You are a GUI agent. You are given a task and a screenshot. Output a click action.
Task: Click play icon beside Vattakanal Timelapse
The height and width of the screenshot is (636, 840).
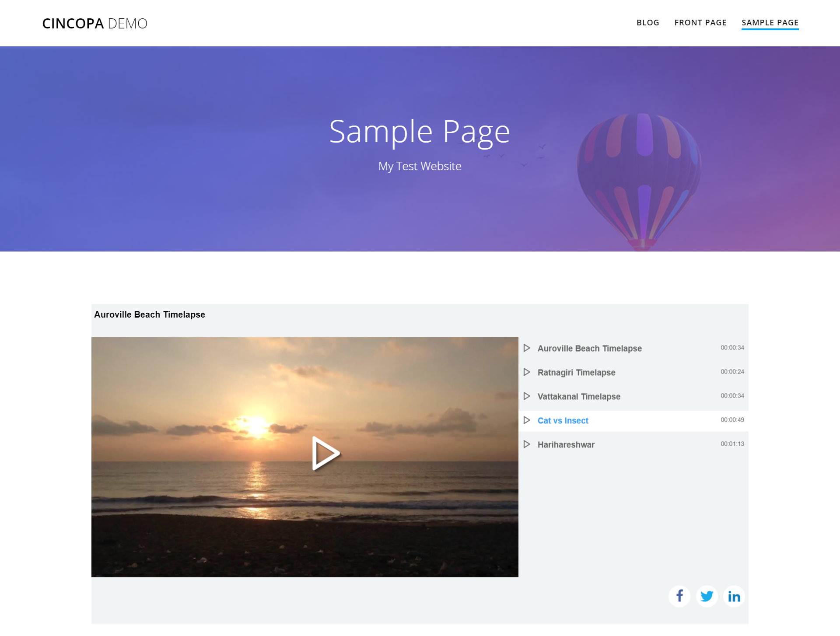527,396
